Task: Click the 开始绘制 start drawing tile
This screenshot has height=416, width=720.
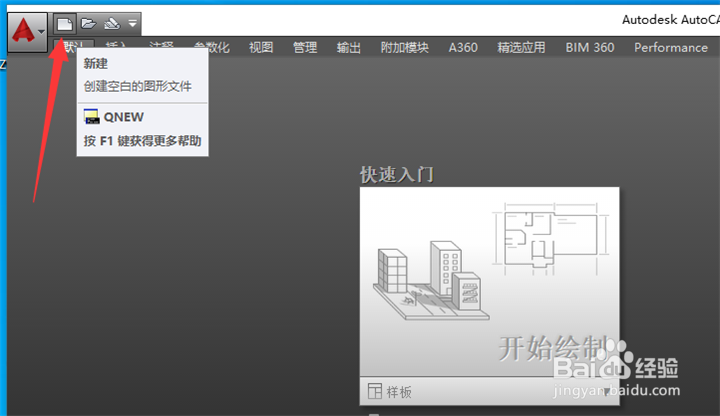Action: point(489,282)
